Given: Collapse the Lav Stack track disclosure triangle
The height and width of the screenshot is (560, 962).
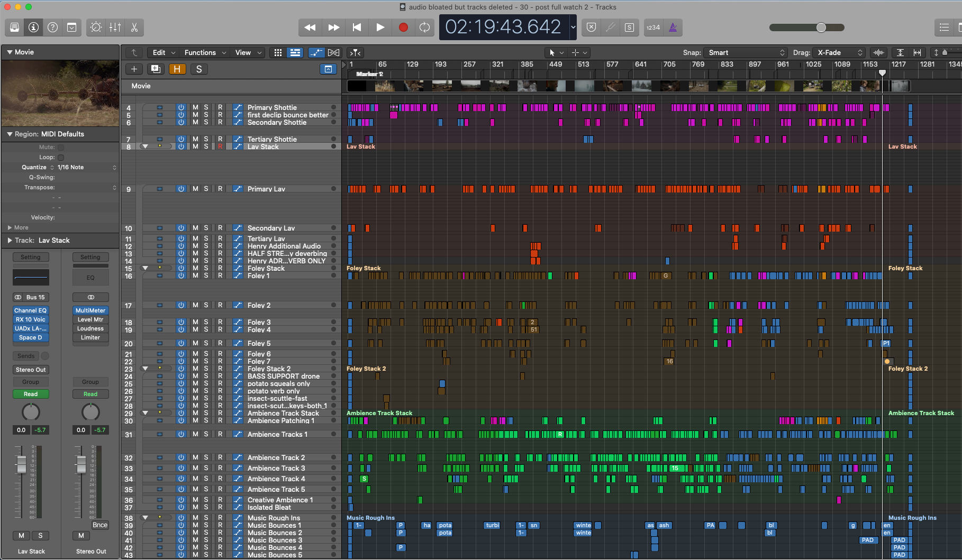Looking at the screenshot, I should 145,146.
